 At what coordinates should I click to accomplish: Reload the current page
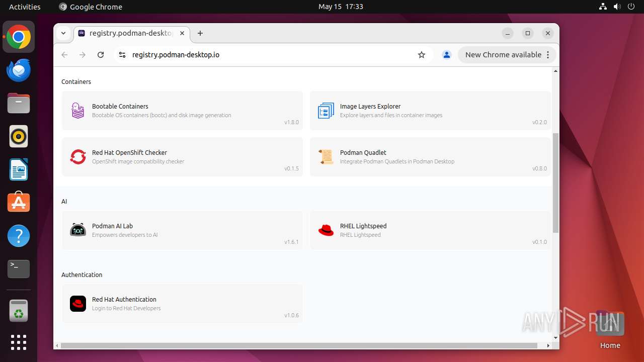point(101,55)
